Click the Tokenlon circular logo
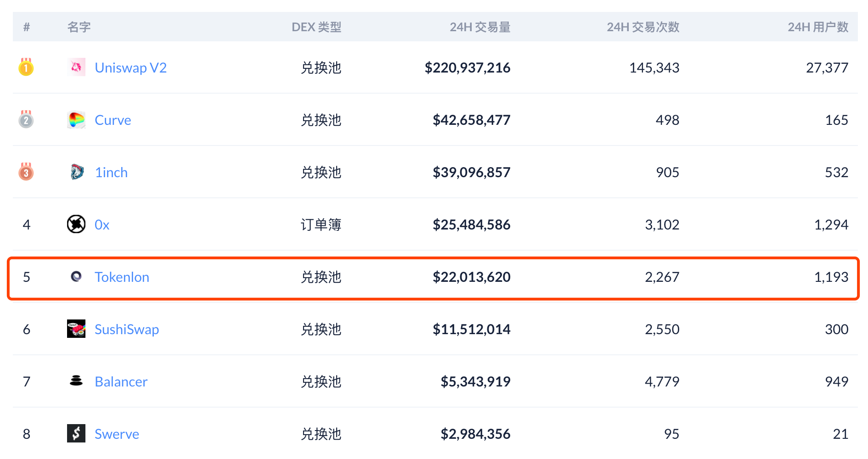Image resolution: width=868 pixels, height=459 pixels. coord(76,277)
